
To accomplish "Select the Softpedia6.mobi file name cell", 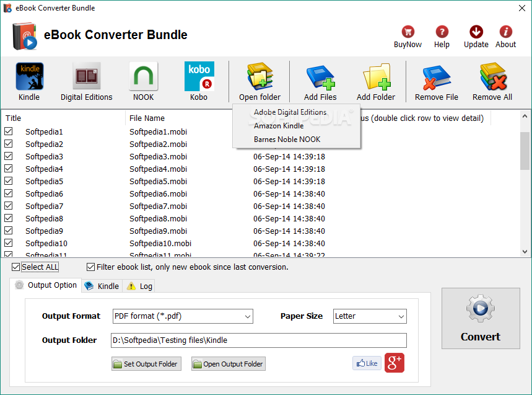I will (x=158, y=193).
